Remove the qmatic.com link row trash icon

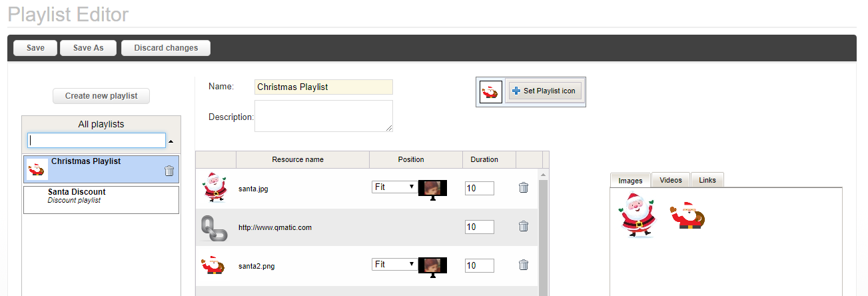click(x=524, y=227)
